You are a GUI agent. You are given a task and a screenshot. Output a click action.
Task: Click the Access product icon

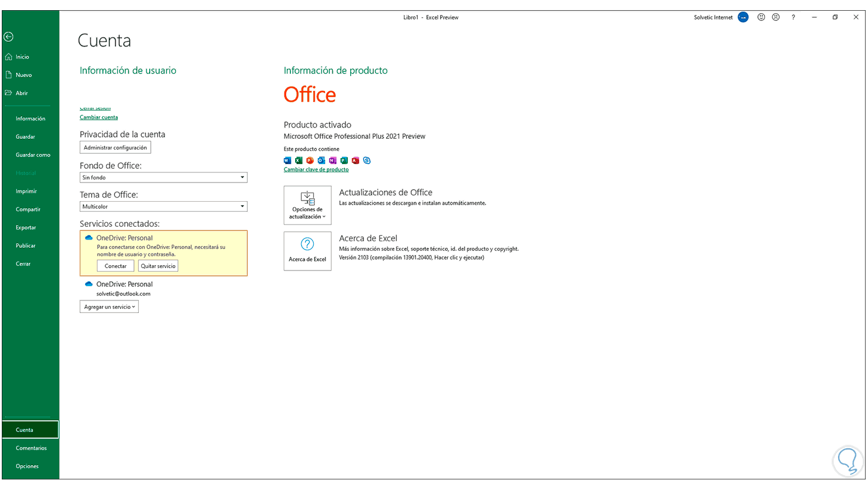point(355,160)
